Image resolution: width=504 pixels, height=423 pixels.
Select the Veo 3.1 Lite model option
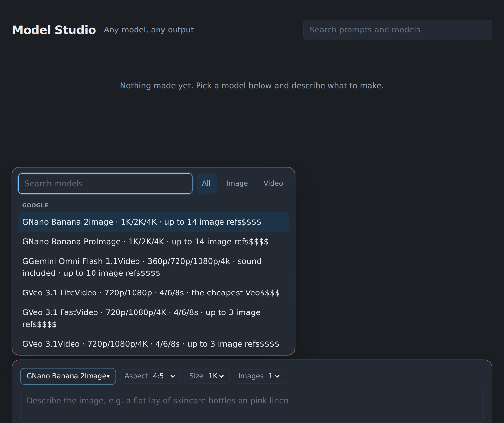(x=154, y=293)
